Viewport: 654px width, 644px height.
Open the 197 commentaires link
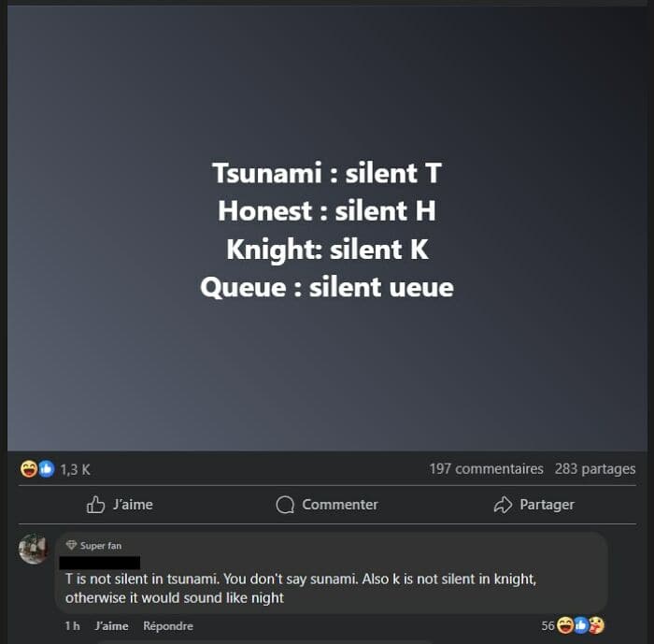pyautogui.click(x=487, y=468)
